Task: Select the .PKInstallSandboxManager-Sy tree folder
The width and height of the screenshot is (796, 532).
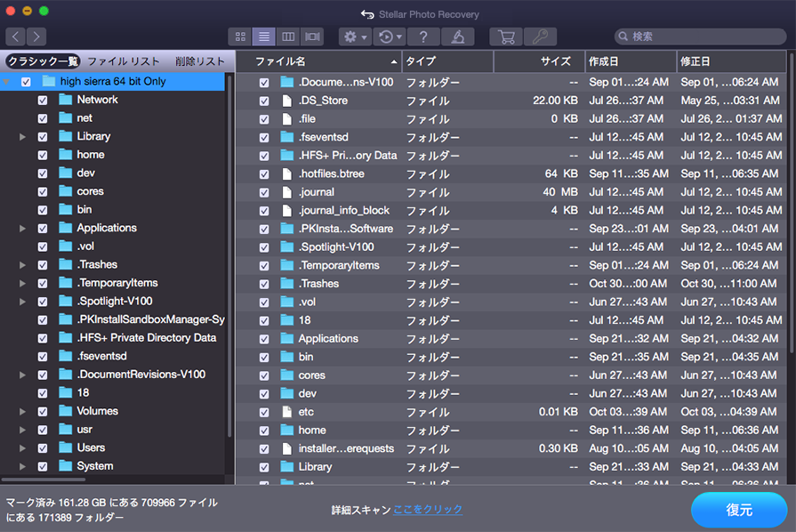Action: (112, 319)
